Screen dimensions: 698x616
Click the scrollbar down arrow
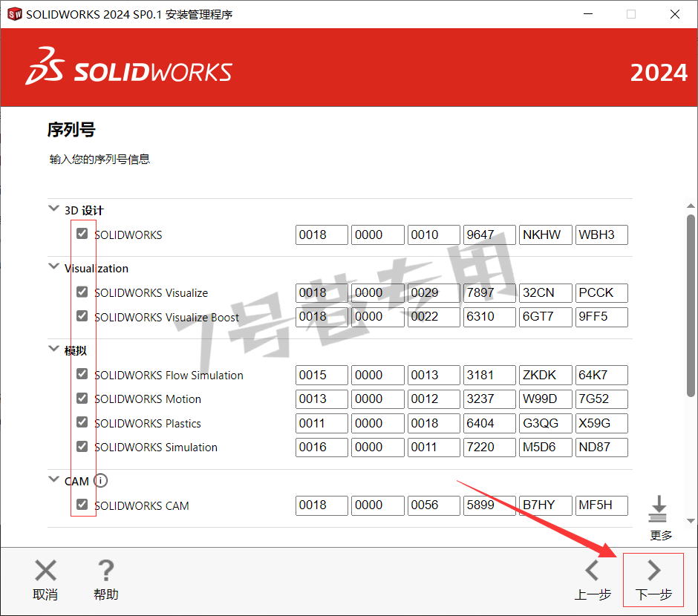[x=691, y=521]
